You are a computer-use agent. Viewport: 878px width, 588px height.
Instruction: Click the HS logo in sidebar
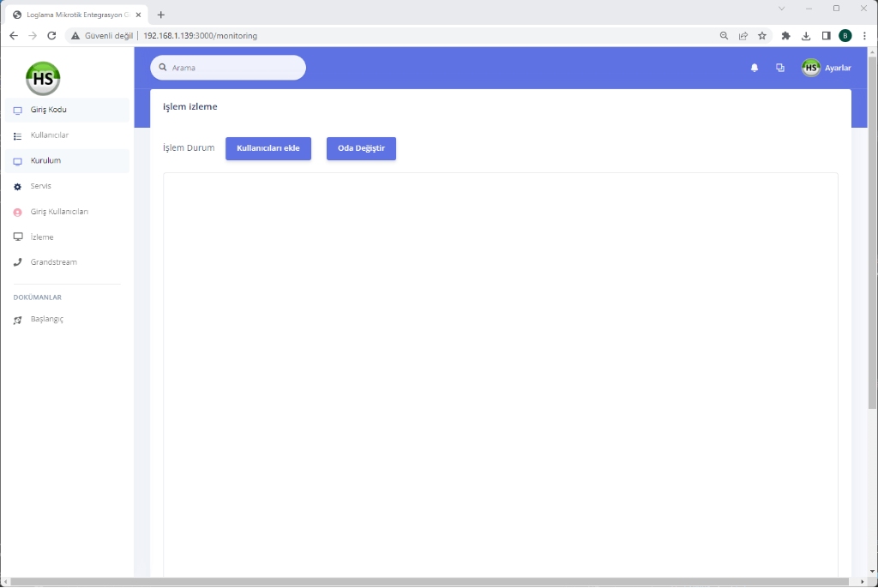[43, 78]
